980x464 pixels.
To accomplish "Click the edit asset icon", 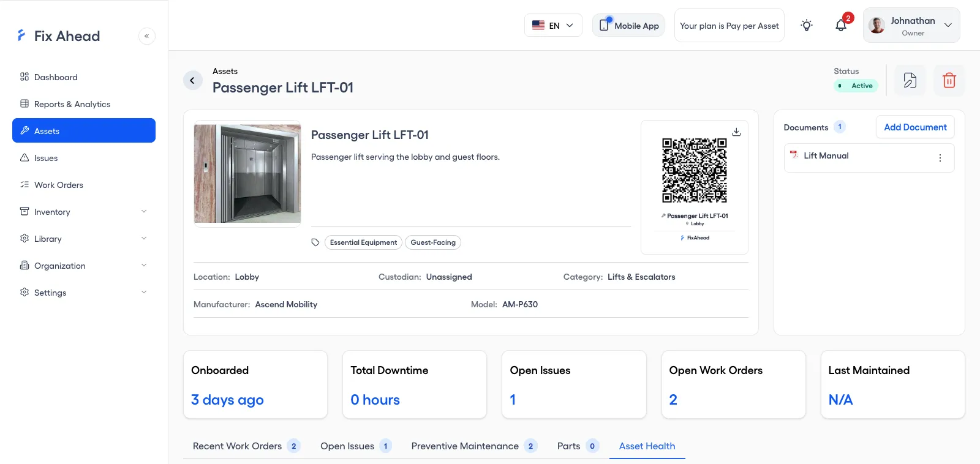I will (x=910, y=80).
